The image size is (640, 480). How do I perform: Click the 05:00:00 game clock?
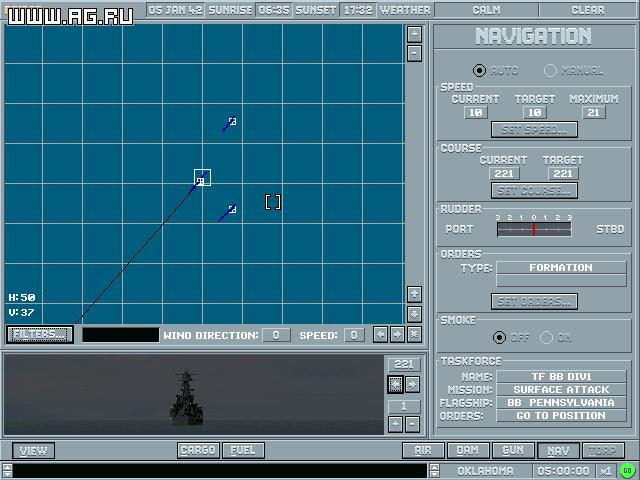(x=564, y=471)
